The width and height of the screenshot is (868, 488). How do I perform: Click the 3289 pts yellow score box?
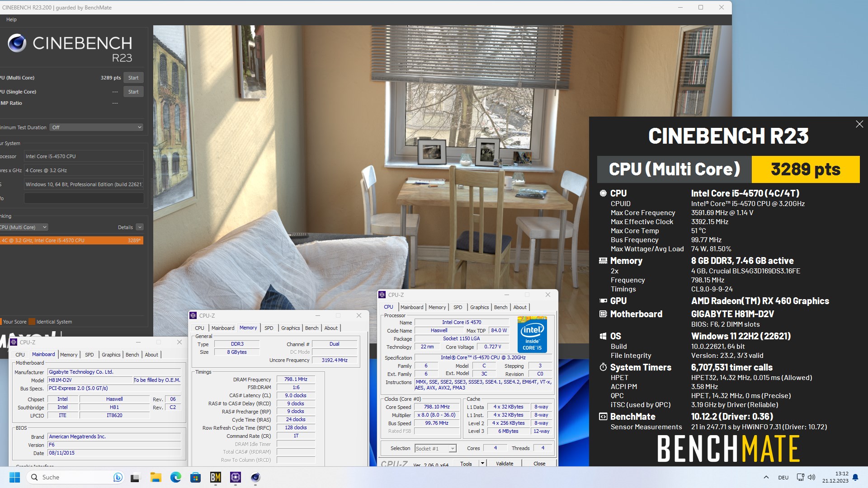tap(806, 169)
